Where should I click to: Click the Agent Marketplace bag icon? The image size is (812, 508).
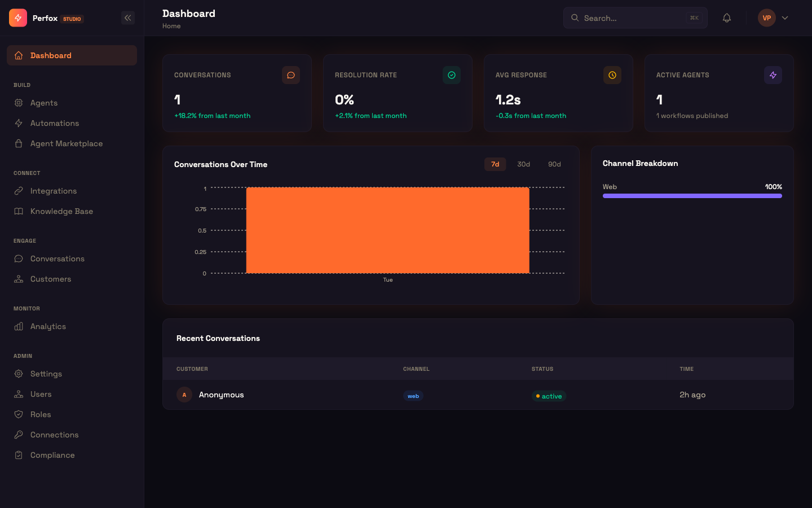tap(19, 143)
